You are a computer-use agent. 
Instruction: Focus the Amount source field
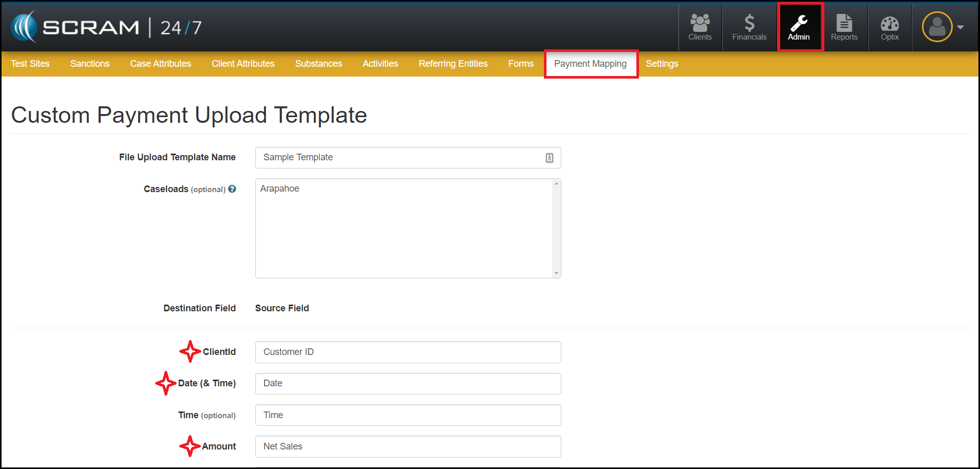[x=408, y=446]
